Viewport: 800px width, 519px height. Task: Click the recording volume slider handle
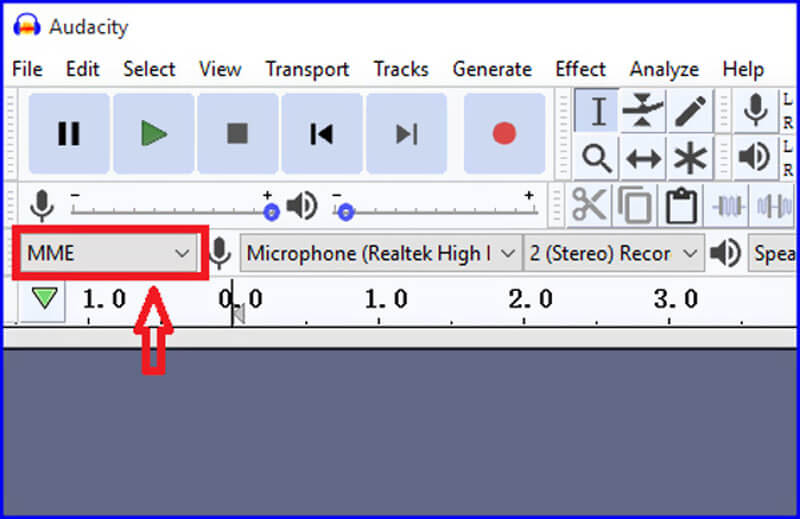click(271, 212)
